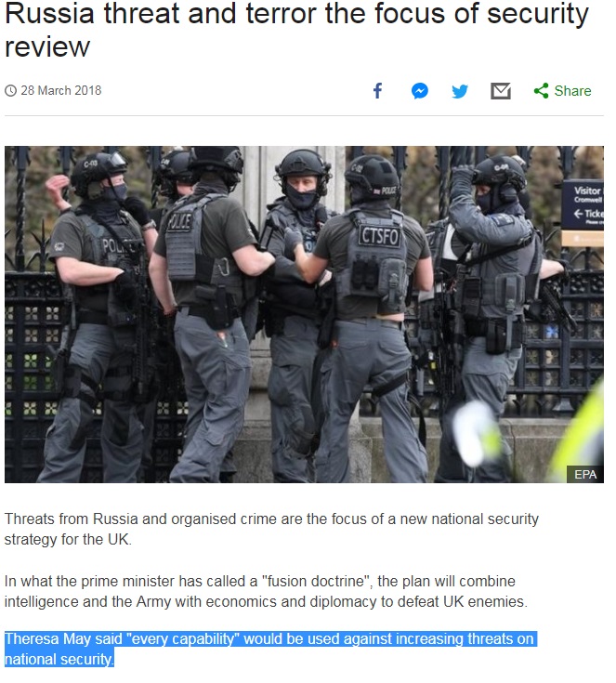Click the yellow high-vis jacket in photo
This screenshot has width=616, height=683.
click(580, 436)
